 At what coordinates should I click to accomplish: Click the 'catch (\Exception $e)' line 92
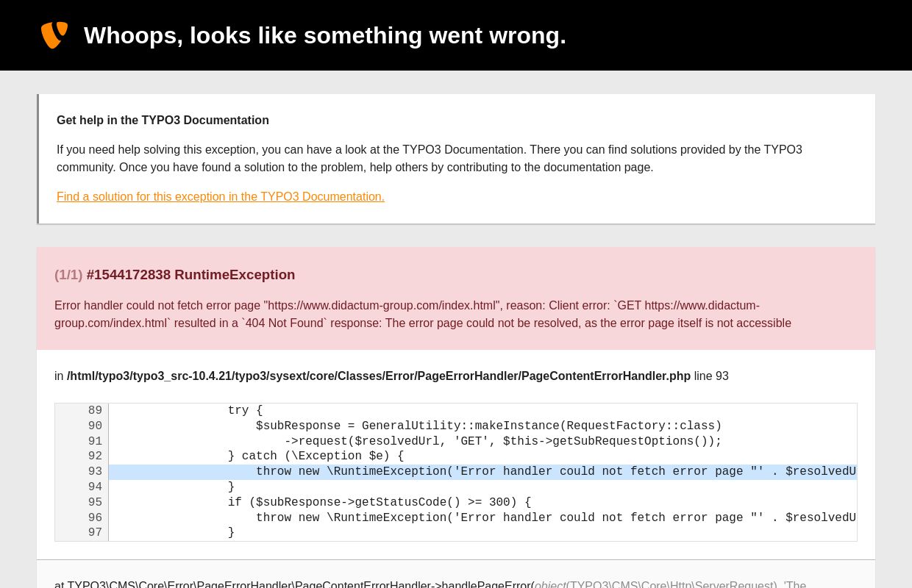pyautogui.click(x=315, y=456)
